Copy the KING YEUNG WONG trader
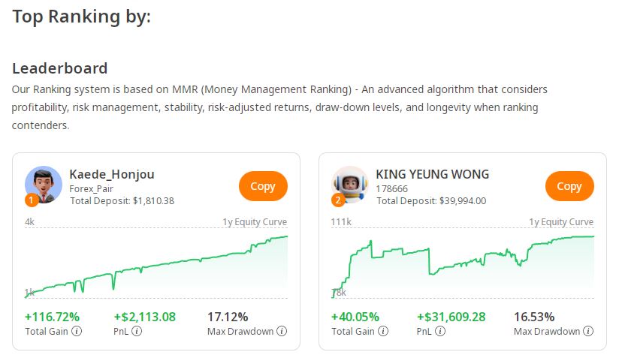619x364 pixels. tap(569, 186)
